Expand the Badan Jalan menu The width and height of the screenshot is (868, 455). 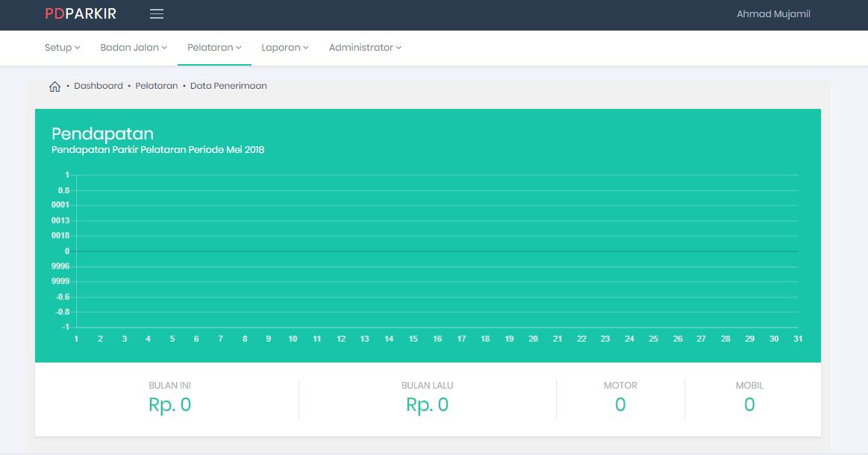pos(134,48)
